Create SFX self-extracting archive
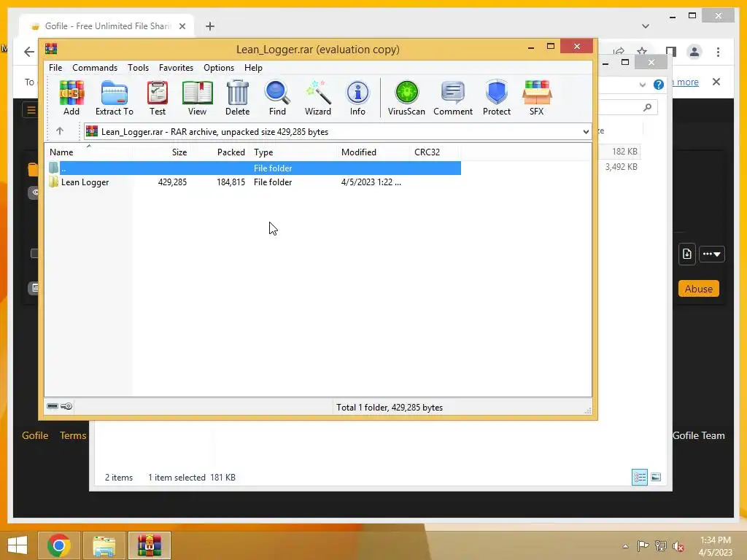The image size is (747, 560). pos(536,98)
